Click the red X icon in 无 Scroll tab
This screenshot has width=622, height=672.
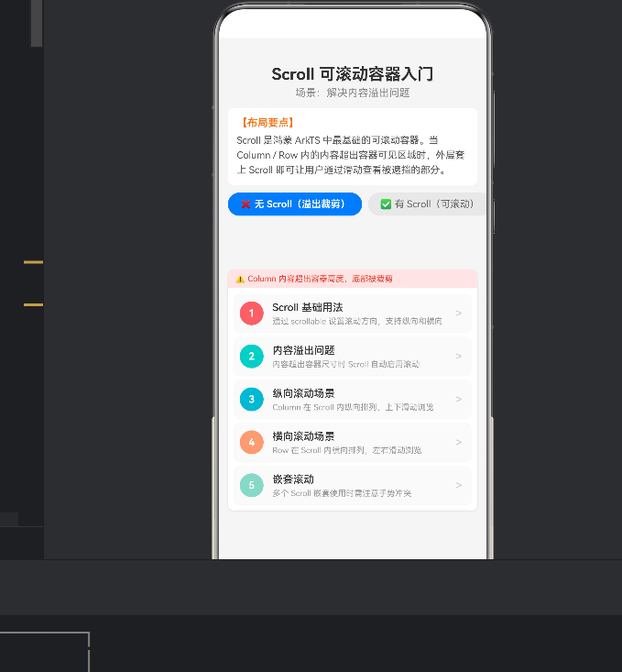point(246,204)
